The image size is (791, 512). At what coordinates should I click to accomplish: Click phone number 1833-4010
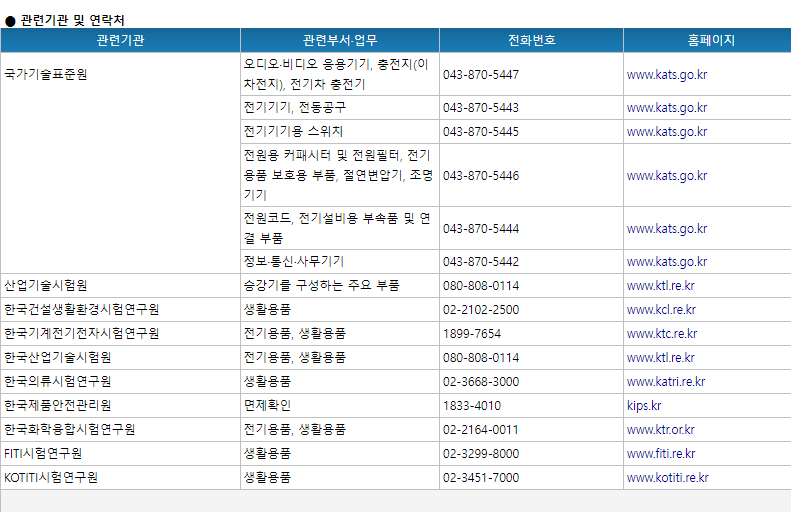point(472,406)
